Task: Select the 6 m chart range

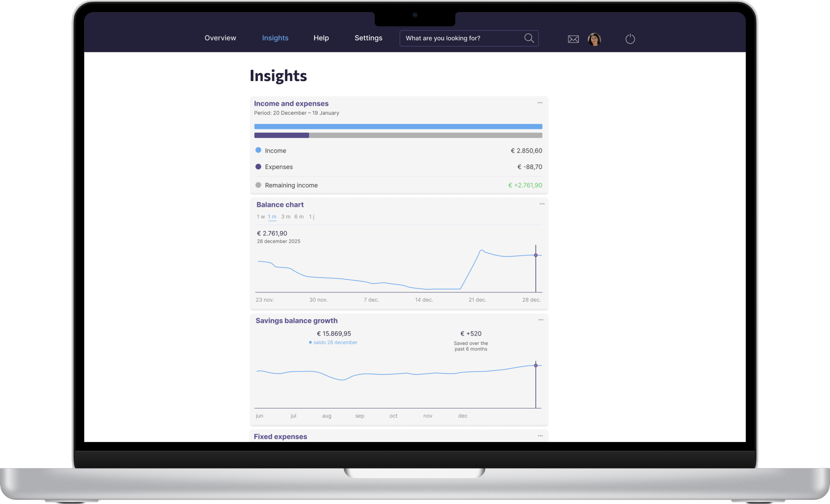Action: (x=299, y=217)
